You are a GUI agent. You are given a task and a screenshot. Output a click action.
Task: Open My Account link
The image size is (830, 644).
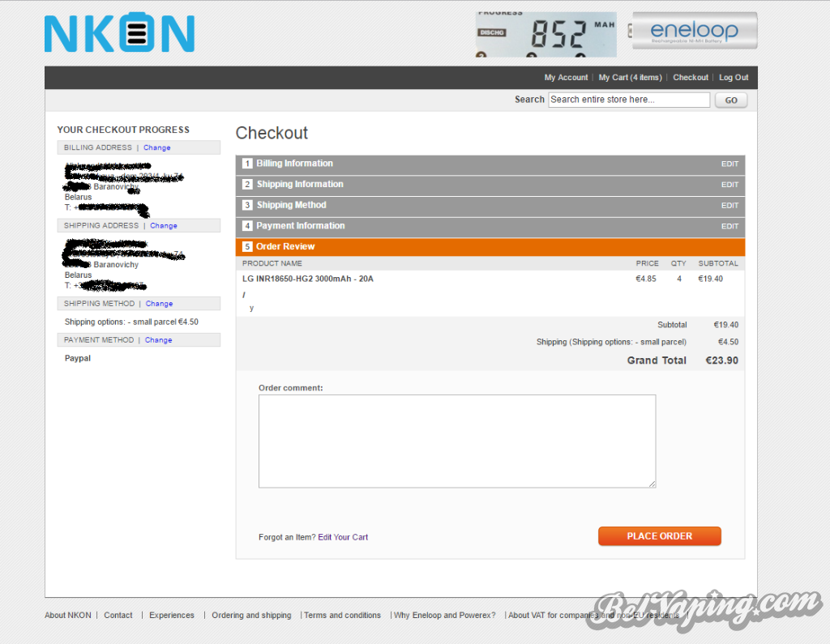pyautogui.click(x=566, y=77)
